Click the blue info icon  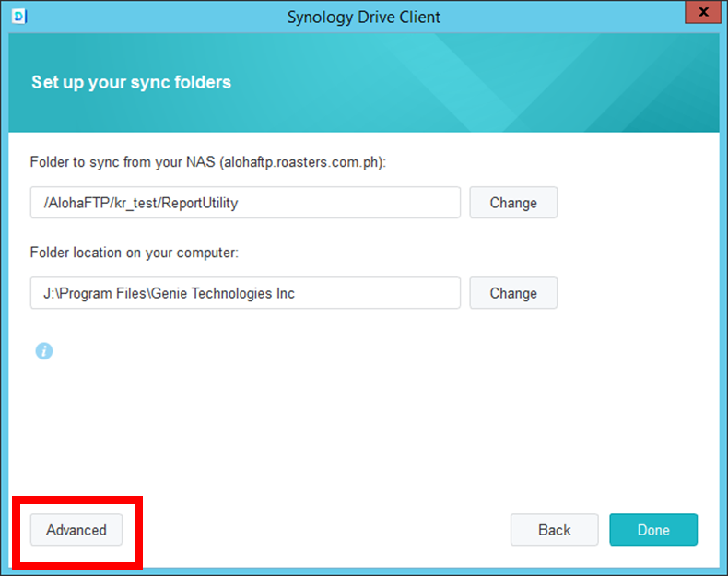pyautogui.click(x=44, y=351)
